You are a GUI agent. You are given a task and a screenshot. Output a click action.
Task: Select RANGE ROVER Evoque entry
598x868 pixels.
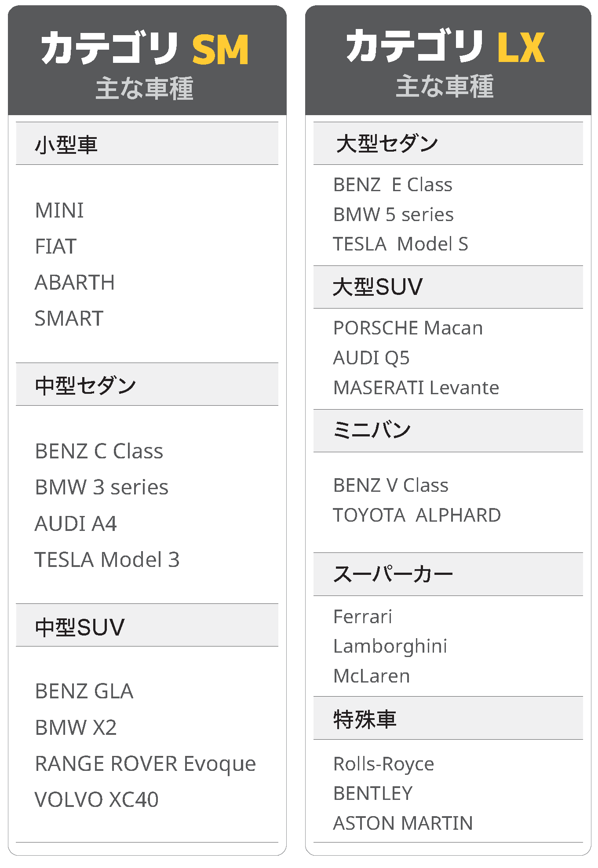tap(146, 764)
